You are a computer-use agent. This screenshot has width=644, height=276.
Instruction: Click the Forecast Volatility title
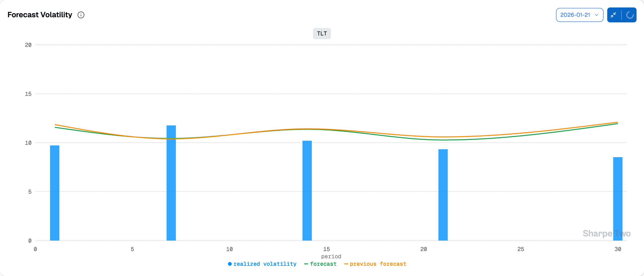[x=40, y=15]
